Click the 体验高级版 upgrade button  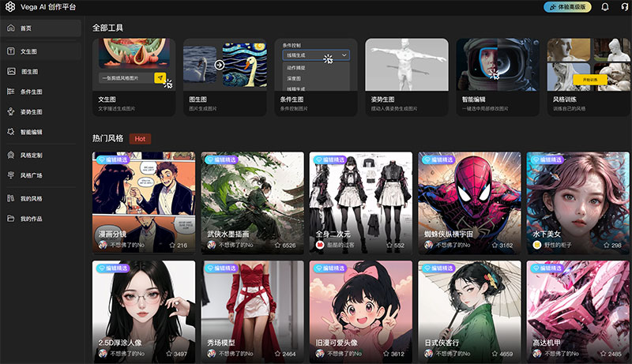pyautogui.click(x=566, y=7)
